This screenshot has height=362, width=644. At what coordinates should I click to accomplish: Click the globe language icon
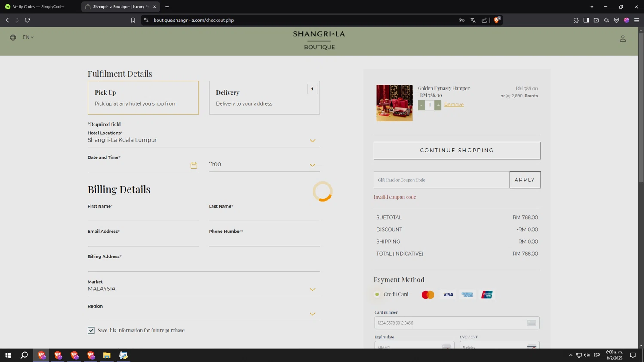(13, 38)
